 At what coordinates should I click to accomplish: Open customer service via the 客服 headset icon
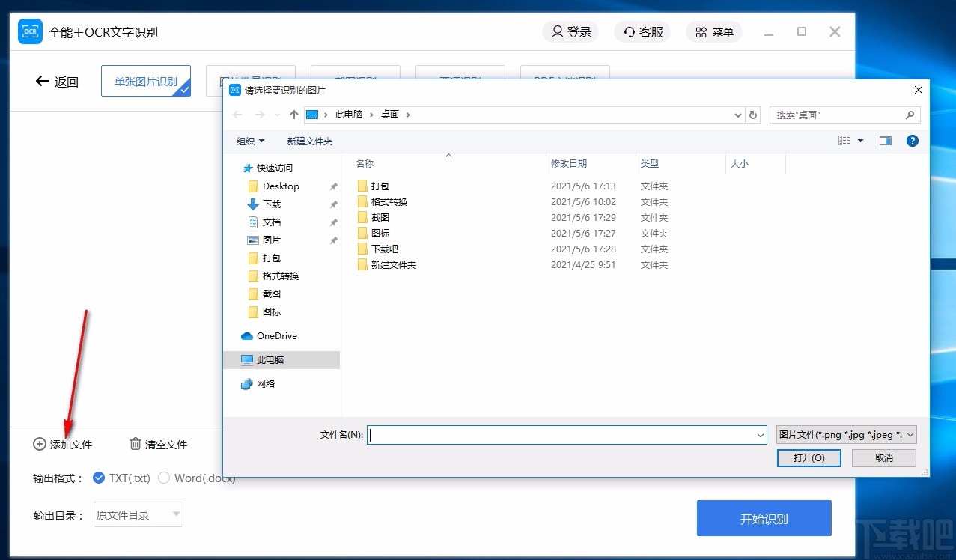[x=629, y=31]
